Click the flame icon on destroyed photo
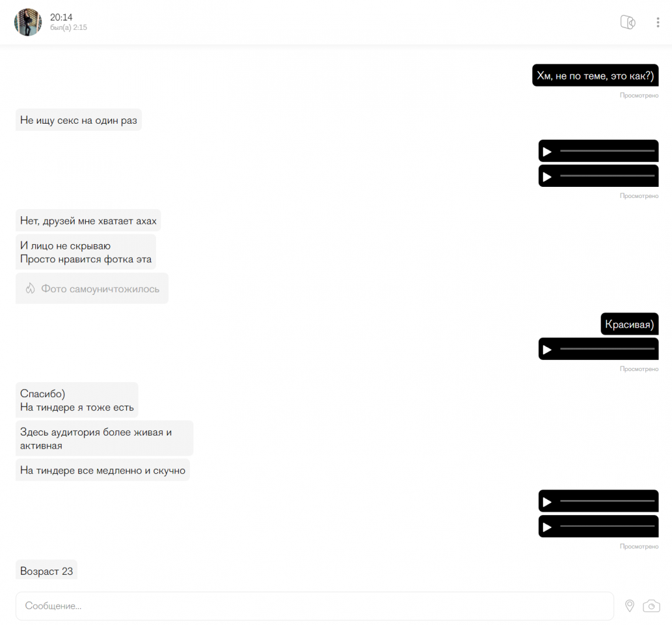This screenshot has width=672, height=625. (x=30, y=288)
